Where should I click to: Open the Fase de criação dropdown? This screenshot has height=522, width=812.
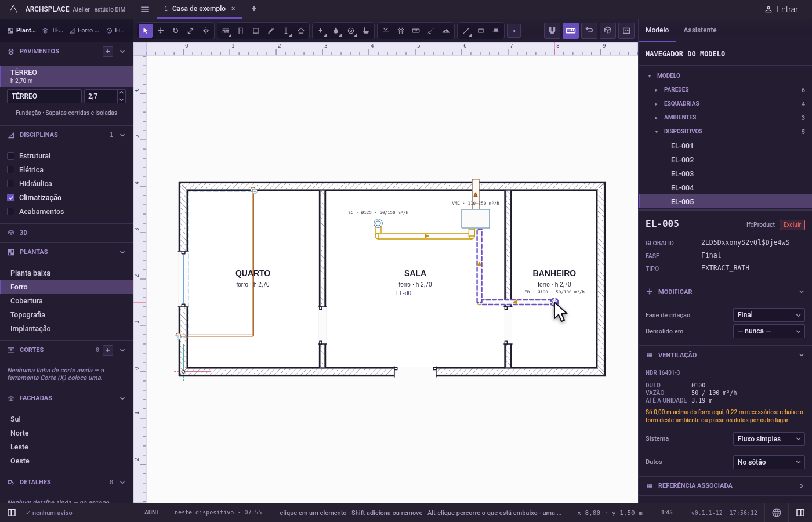point(769,315)
